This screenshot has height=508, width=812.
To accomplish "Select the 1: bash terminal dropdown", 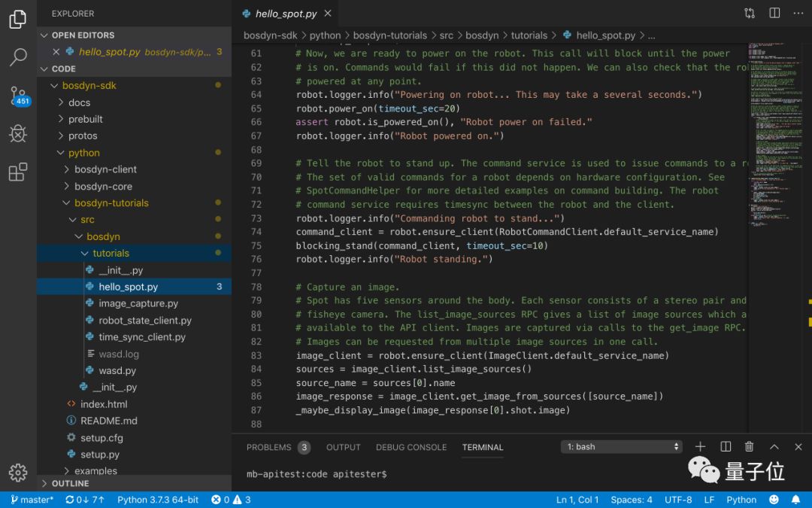I will [621, 447].
